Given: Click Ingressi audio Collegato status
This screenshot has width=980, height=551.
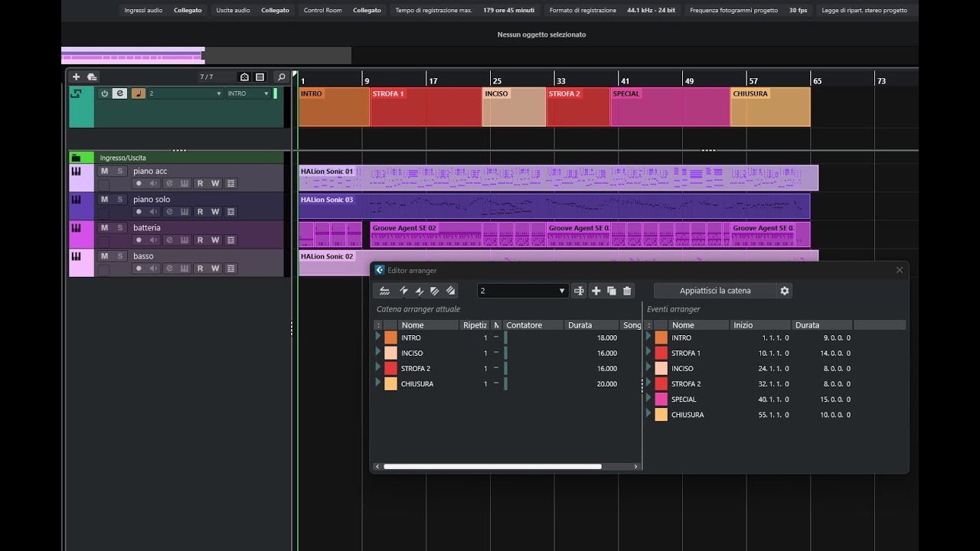Looking at the screenshot, I should point(188,11).
